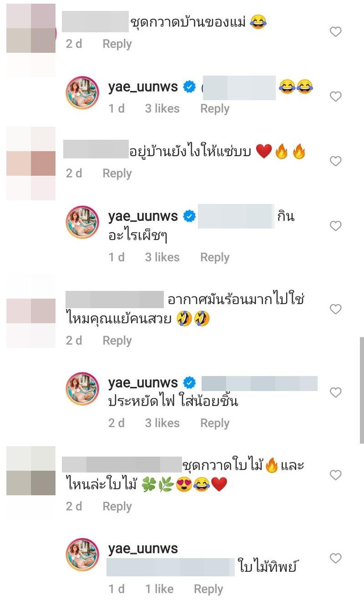This screenshot has width=364, height=605.
Task: Like the อยู่บ้านยังไงให้แซ่บบ comment
Action: [335, 161]
